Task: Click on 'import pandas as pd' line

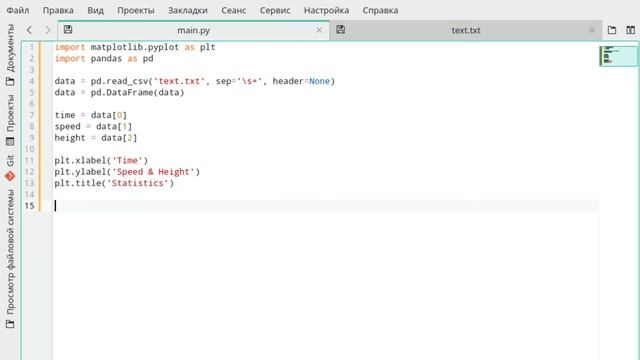Action: point(104,58)
